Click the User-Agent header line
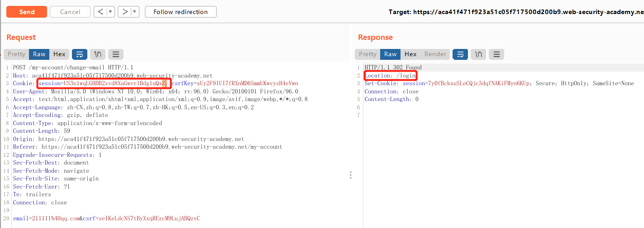644x228 pixels. tap(156, 91)
